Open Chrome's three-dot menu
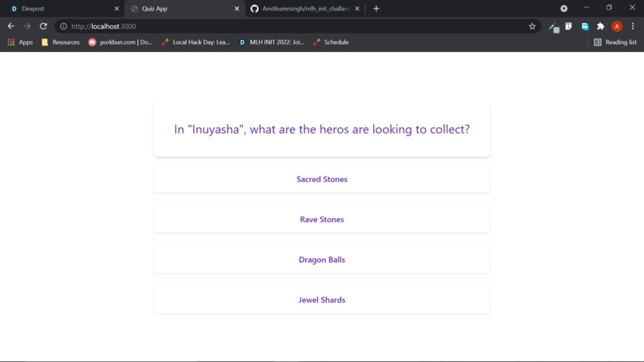Viewport: 644px width, 362px height. [x=633, y=26]
